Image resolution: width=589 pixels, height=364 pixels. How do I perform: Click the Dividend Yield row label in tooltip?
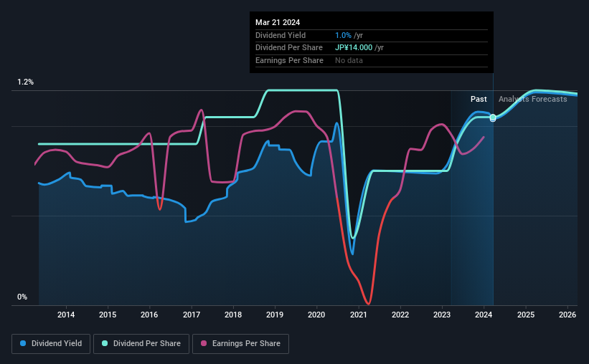(x=281, y=35)
